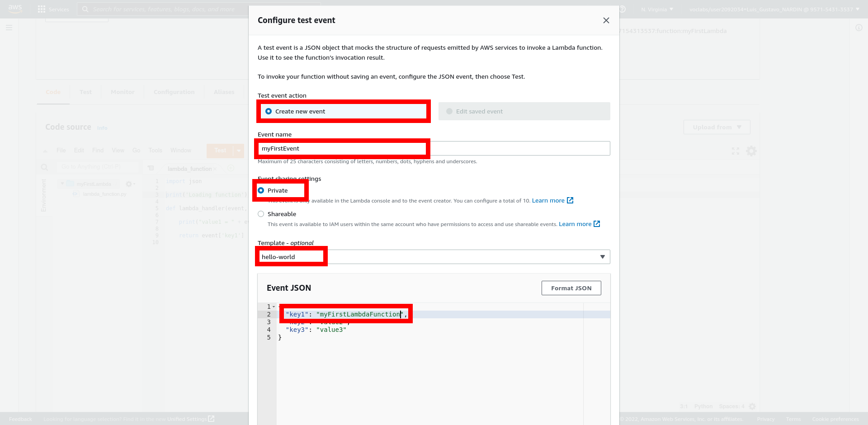868x425 pixels.
Task: Click the Event name input field
Action: click(434, 148)
